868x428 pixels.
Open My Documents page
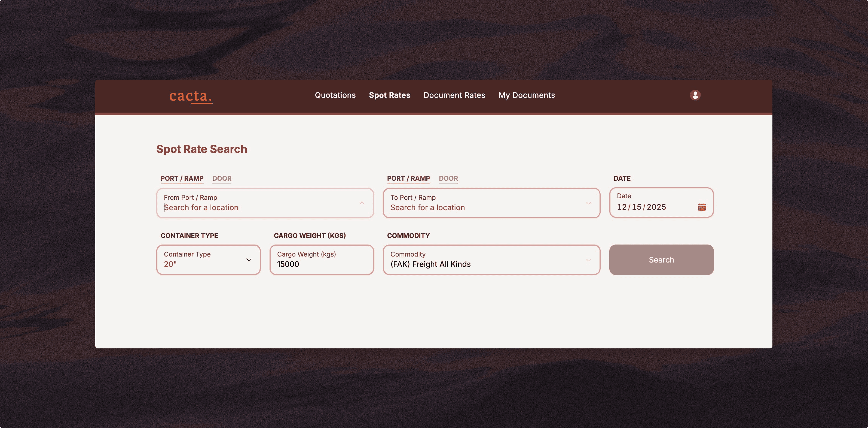pyautogui.click(x=526, y=95)
